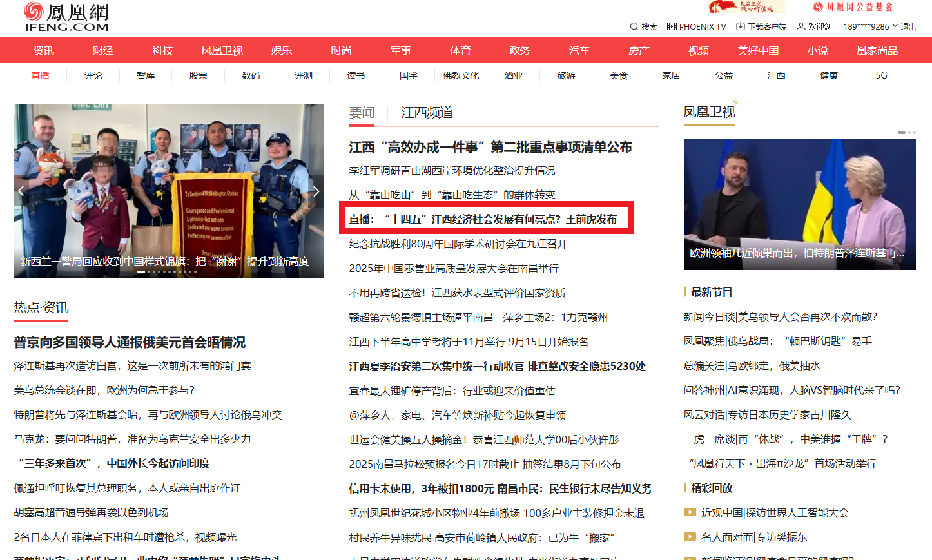The height and width of the screenshot is (560, 932).
Task: Click the iFeng phoenix logo
Action: 66,17
